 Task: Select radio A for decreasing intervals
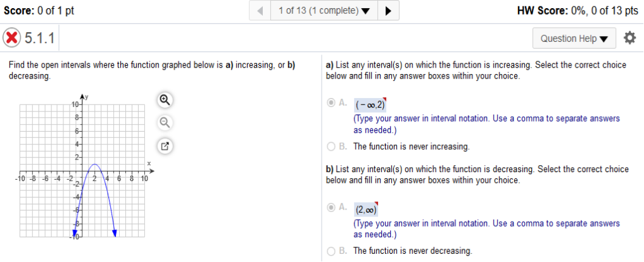click(x=331, y=208)
